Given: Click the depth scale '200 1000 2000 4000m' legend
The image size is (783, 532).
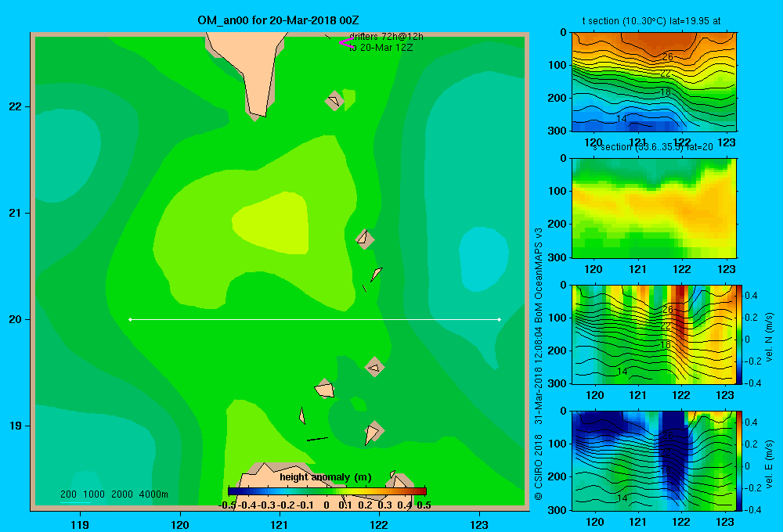Looking at the screenshot, I should 114,494.
